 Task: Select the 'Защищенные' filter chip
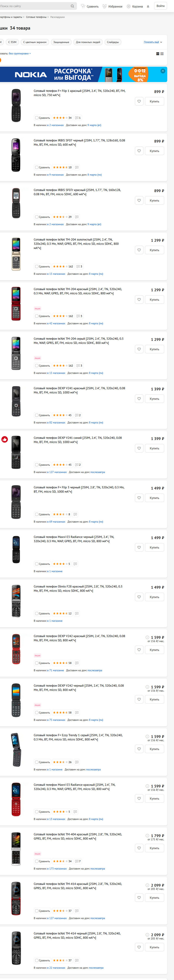pos(61,42)
